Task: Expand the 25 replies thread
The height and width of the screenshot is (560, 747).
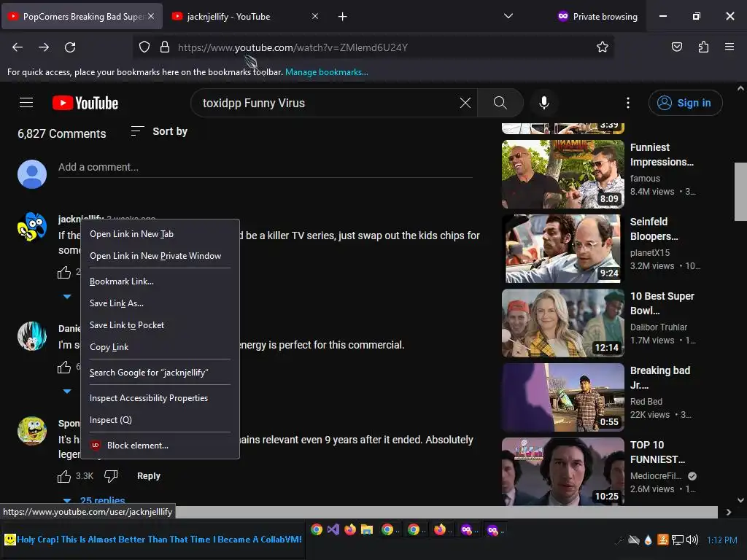Action: 94,500
